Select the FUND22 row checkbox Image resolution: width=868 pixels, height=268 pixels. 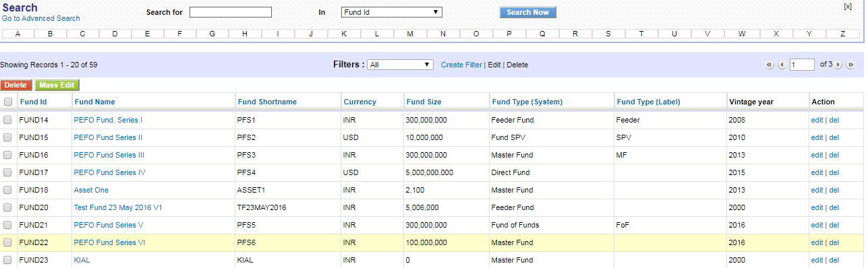tap(8, 242)
